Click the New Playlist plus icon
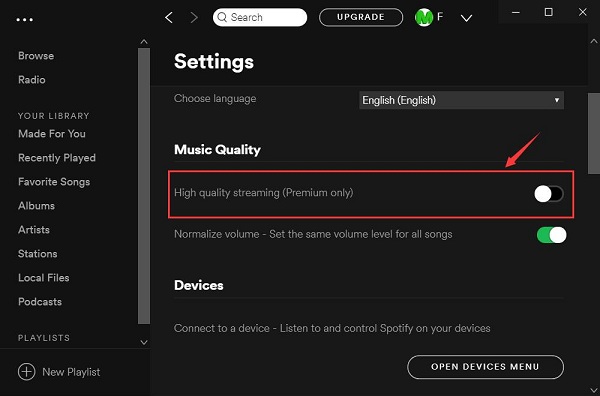This screenshot has height=396, width=600. (x=26, y=372)
